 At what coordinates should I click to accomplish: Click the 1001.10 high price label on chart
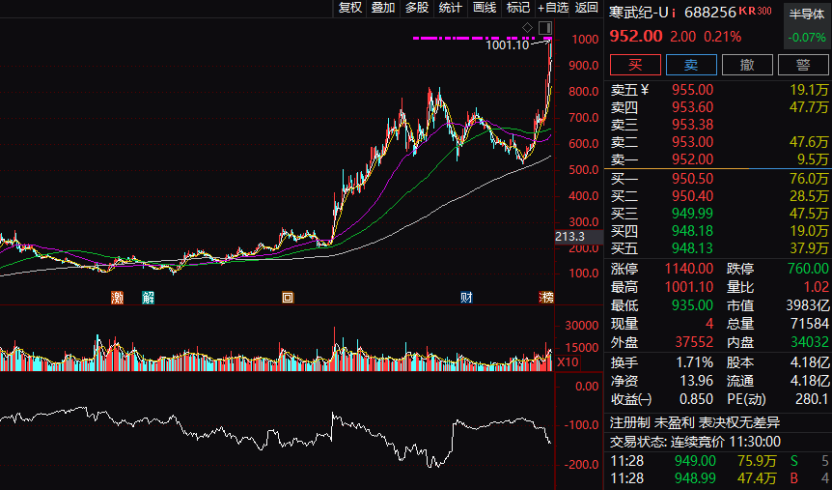pyautogui.click(x=507, y=46)
